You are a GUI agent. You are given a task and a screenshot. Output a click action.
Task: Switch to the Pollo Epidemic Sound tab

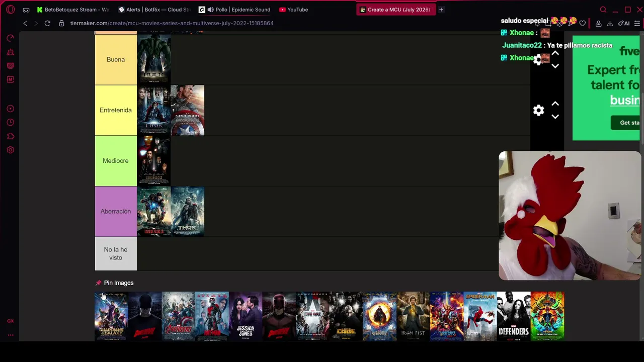click(x=235, y=10)
